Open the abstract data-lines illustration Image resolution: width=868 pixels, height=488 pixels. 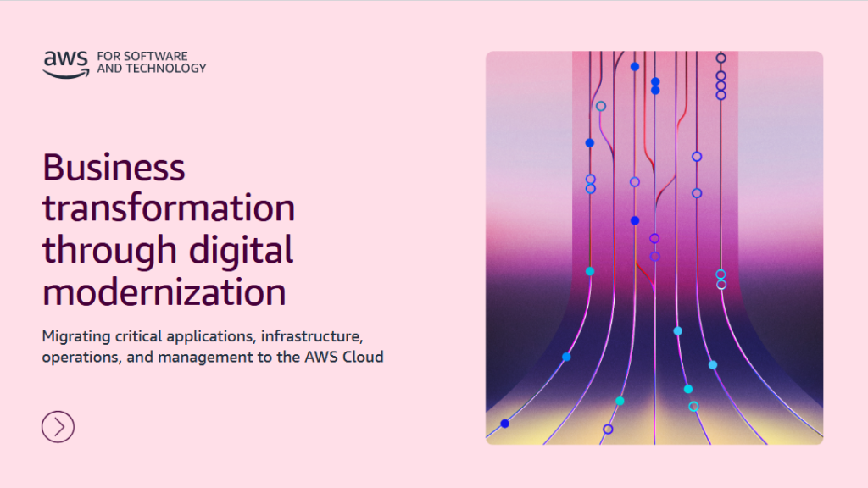pos(654,247)
